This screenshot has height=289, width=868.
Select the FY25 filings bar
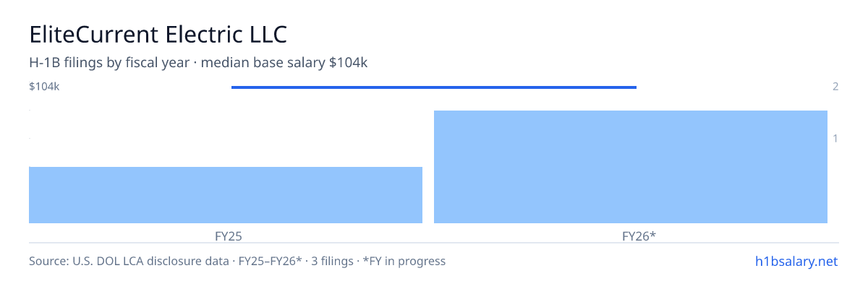pyautogui.click(x=226, y=195)
